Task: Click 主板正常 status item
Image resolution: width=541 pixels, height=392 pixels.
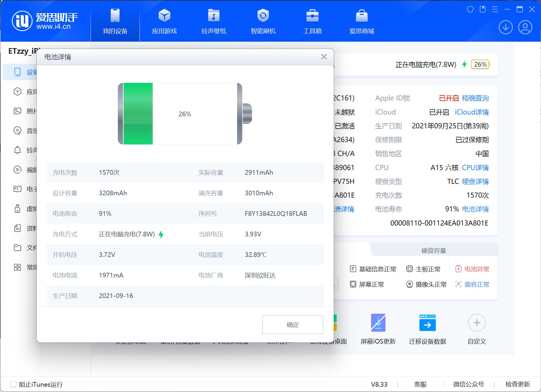Action: (x=424, y=269)
